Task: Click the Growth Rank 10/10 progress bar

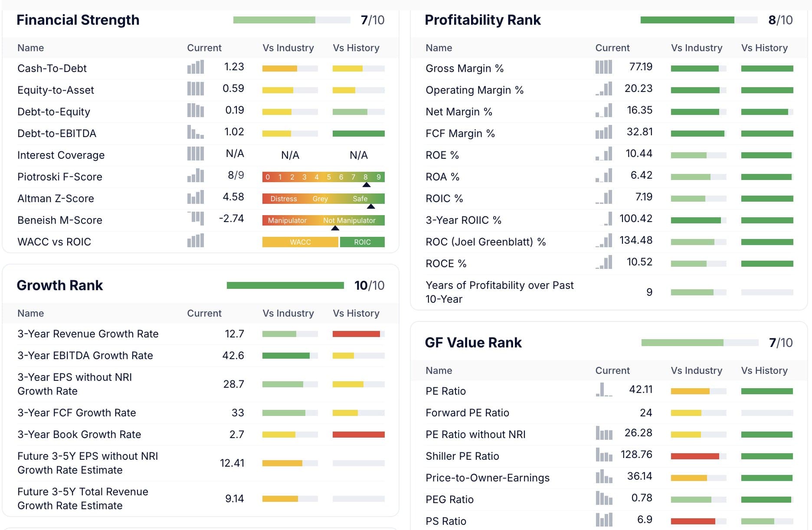Action: tap(285, 285)
